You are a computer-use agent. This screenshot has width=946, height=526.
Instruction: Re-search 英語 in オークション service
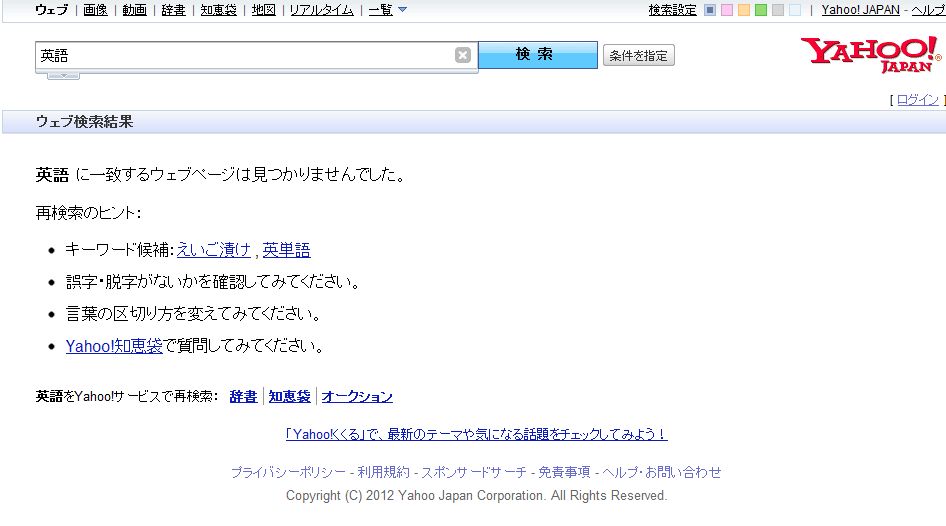tap(357, 396)
